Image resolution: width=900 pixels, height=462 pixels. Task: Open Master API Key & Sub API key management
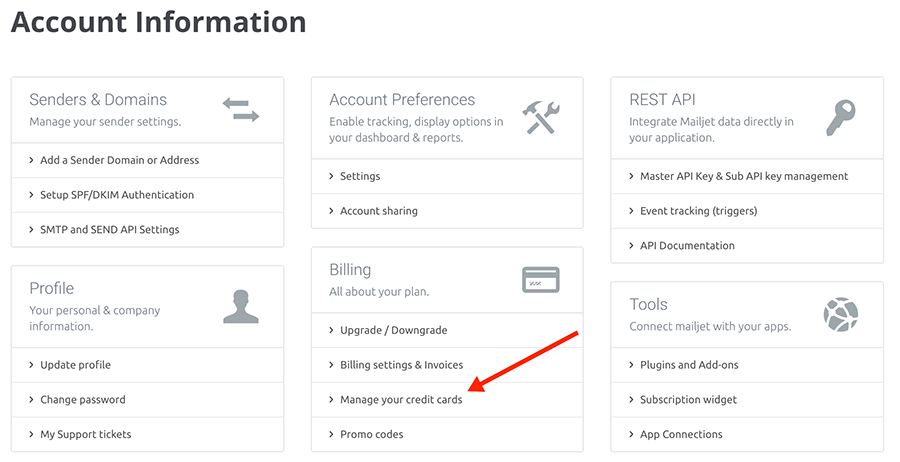pyautogui.click(x=744, y=176)
